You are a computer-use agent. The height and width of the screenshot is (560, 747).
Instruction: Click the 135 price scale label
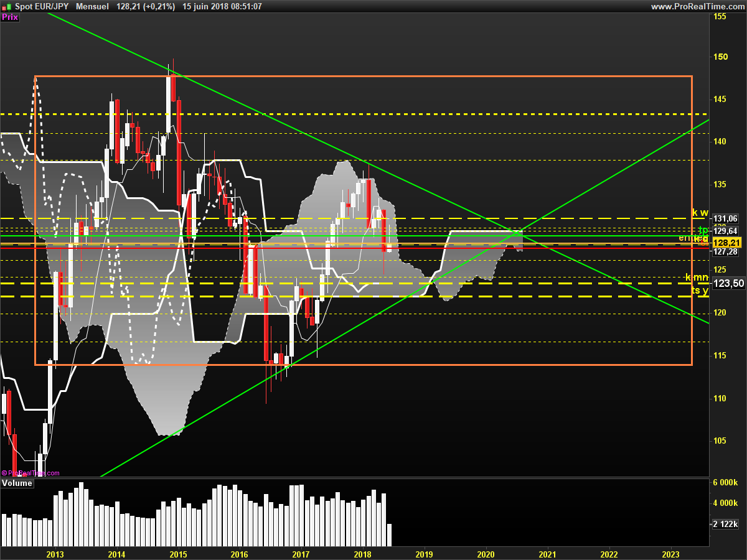[x=720, y=184]
